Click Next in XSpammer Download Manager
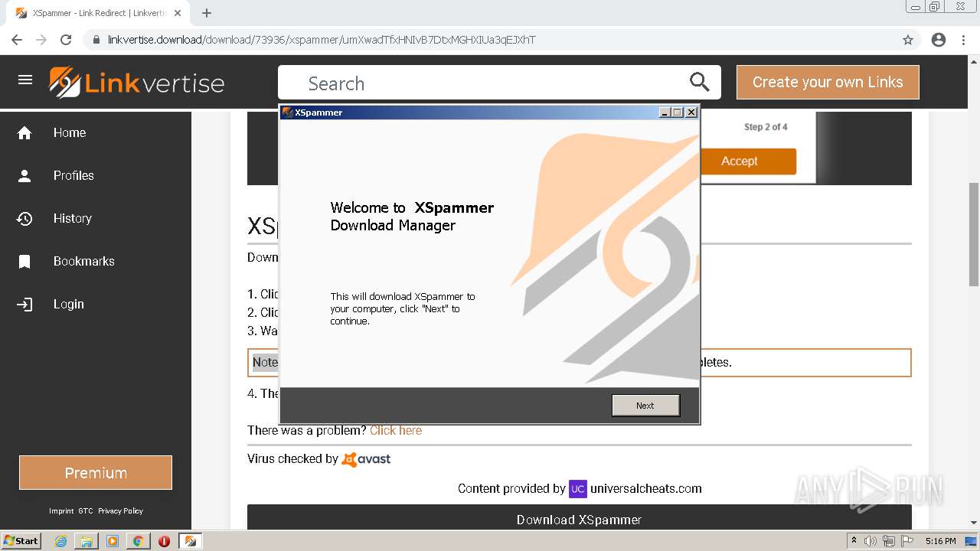 (x=645, y=406)
